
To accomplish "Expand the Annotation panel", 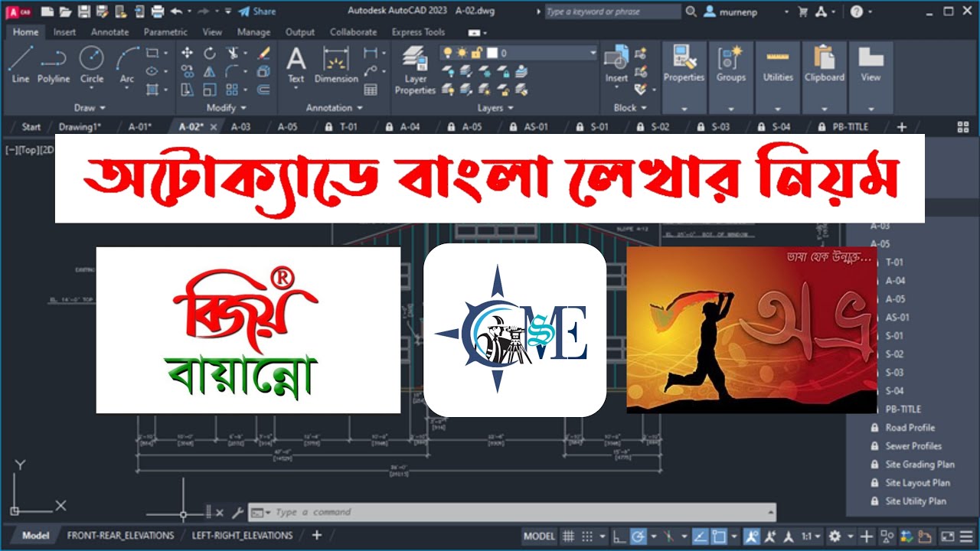I will 334,108.
